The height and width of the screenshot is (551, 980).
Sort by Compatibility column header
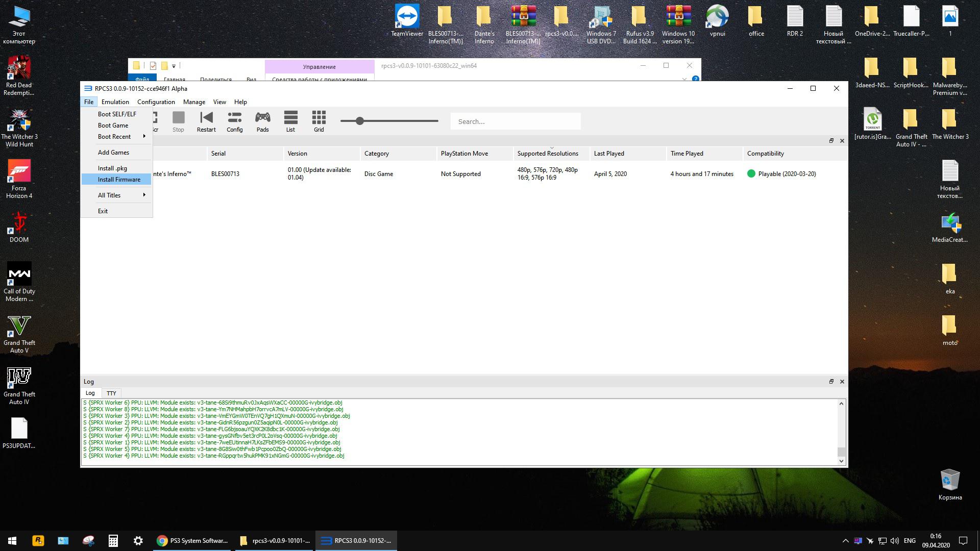(765, 154)
